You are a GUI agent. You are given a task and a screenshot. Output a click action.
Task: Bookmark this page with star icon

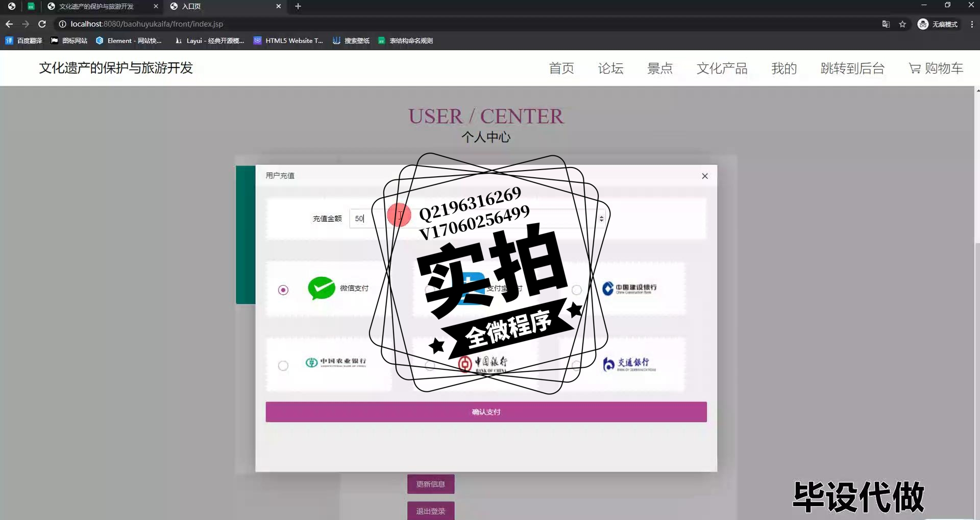coord(902,24)
